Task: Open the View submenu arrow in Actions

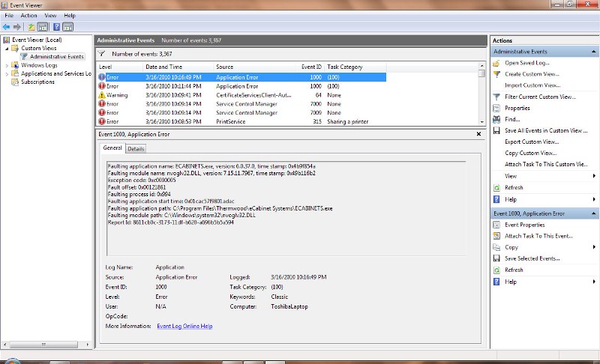Action: tap(594, 176)
